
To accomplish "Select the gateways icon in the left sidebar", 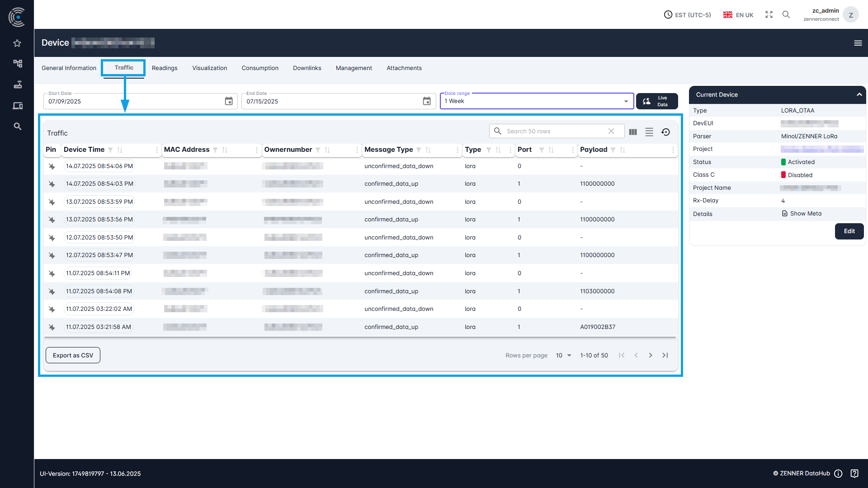I will coord(17,84).
